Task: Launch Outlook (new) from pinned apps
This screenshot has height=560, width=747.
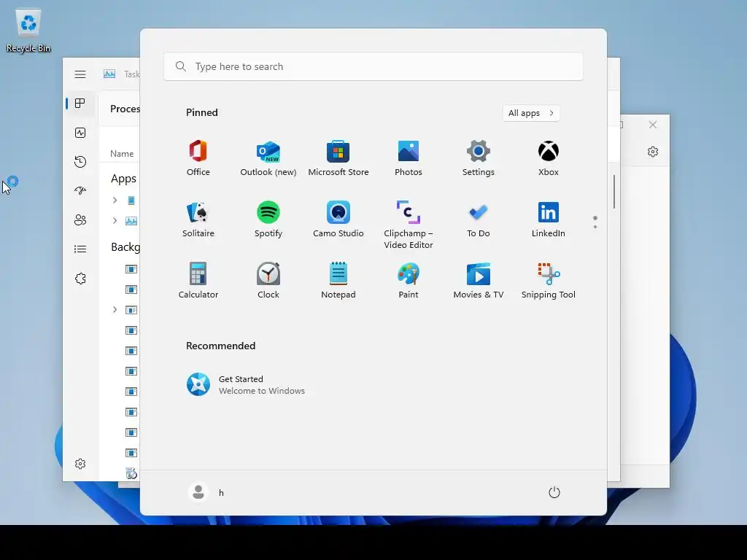Action: (x=268, y=158)
